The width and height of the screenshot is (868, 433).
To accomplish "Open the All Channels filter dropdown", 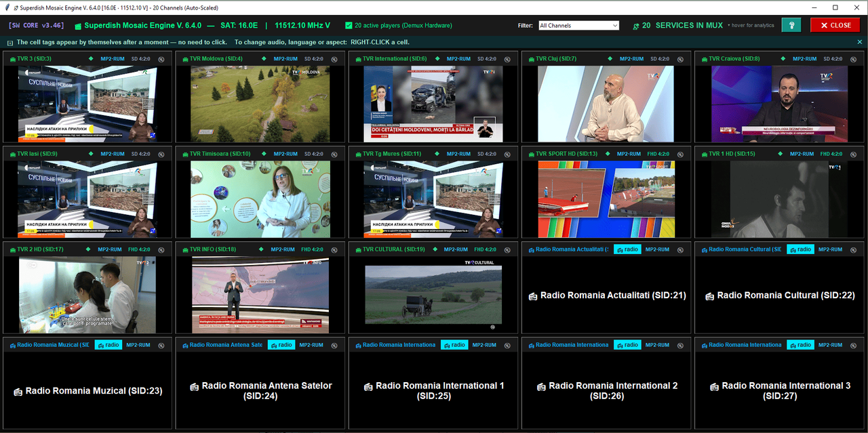I will [x=578, y=25].
